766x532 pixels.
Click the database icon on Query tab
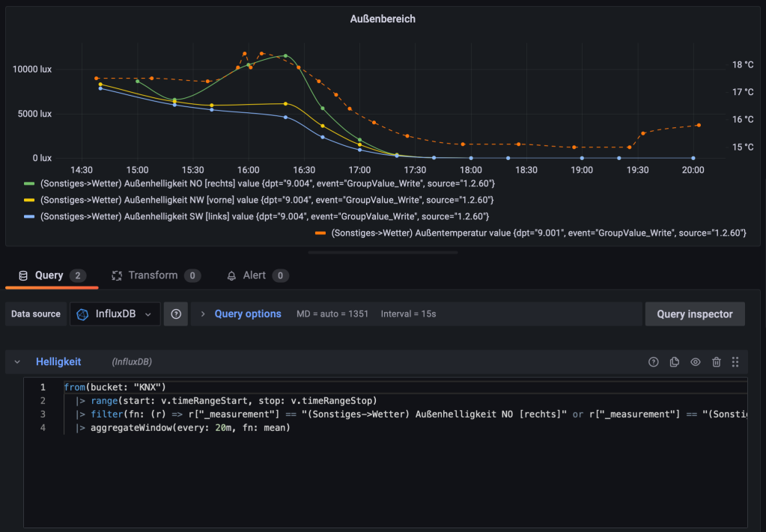click(23, 276)
